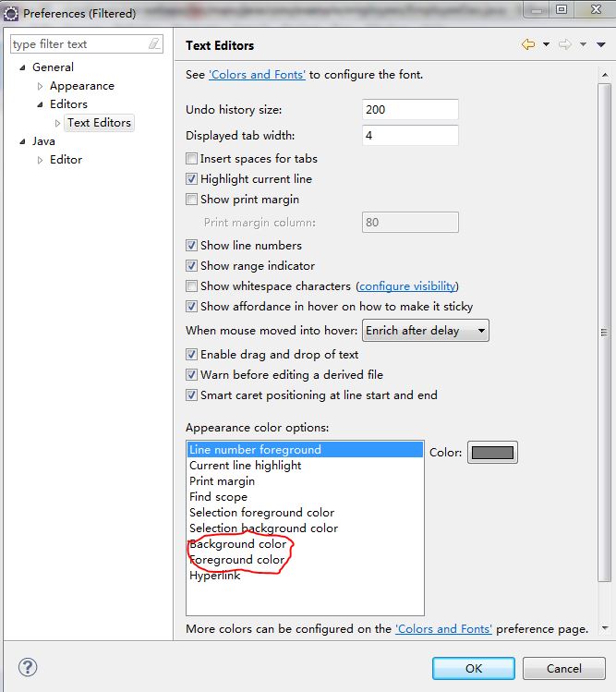Click the back navigation arrow icon
The width and height of the screenshot is (616, 692).
(528, 44)
